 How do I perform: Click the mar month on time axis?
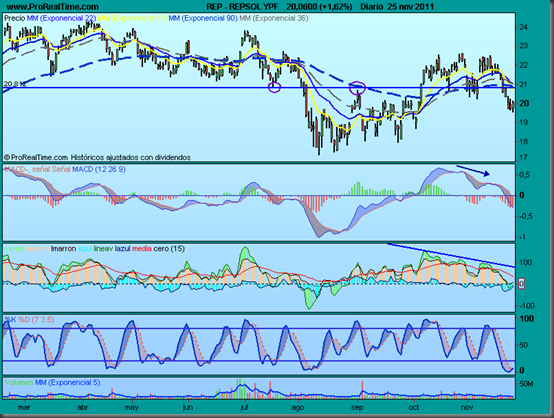24,407
